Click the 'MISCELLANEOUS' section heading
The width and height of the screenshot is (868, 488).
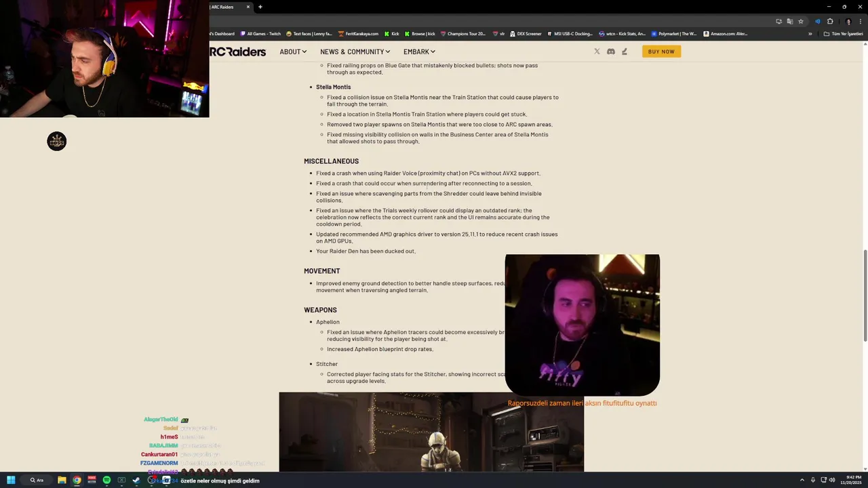click(x=331, y=161)
